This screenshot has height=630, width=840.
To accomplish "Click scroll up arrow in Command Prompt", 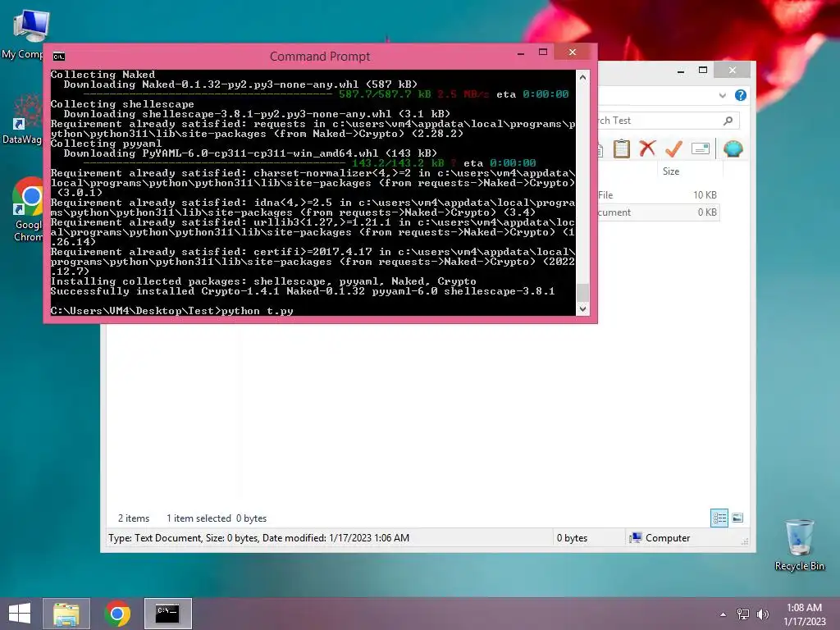I will coord(583,77).
